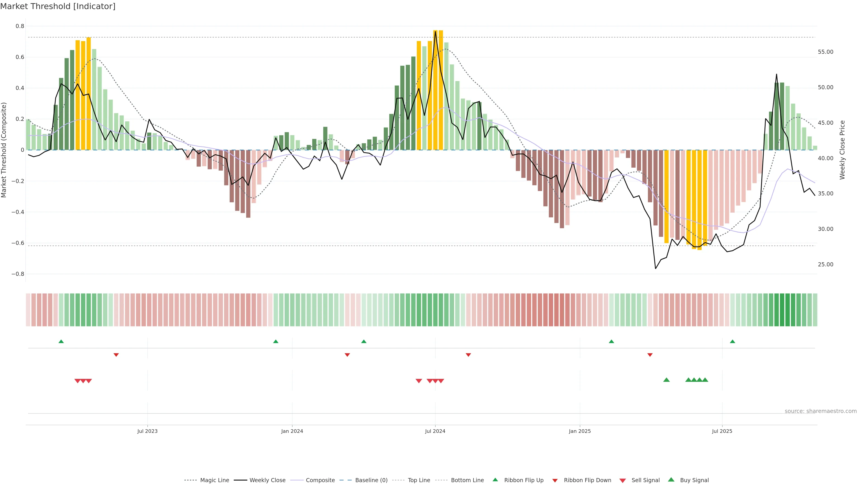868x488 pixels.
Task: Click the Buy Signal legend marker
Action: pyautogui.click(x=671, y=480)
